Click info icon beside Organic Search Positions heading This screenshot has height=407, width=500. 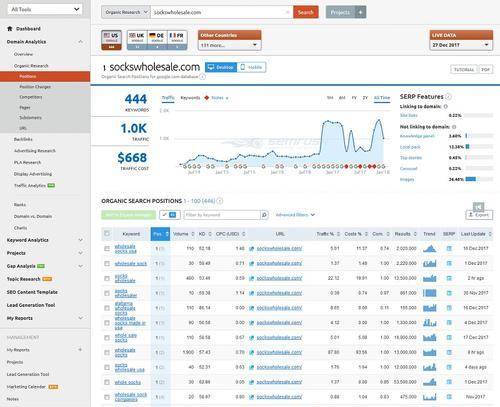(220, 201)
